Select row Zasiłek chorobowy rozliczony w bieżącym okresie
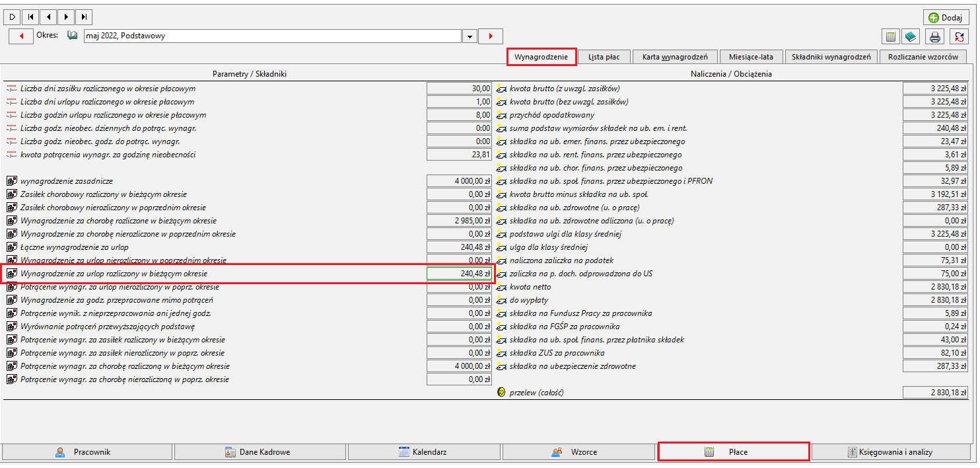Screen dimensions: 980x468 [x=248, y=194]
